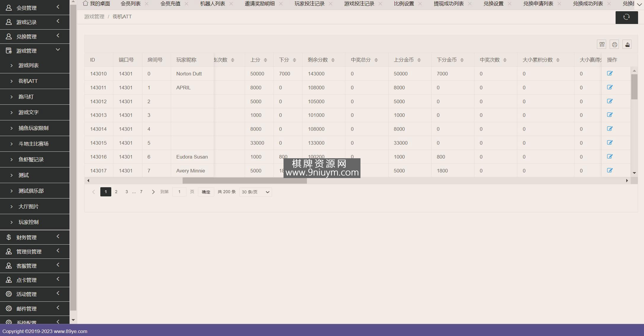Edit row 143015 with pencil icon
This screenshot has width=644, height=336.
(x=610, y=143)
